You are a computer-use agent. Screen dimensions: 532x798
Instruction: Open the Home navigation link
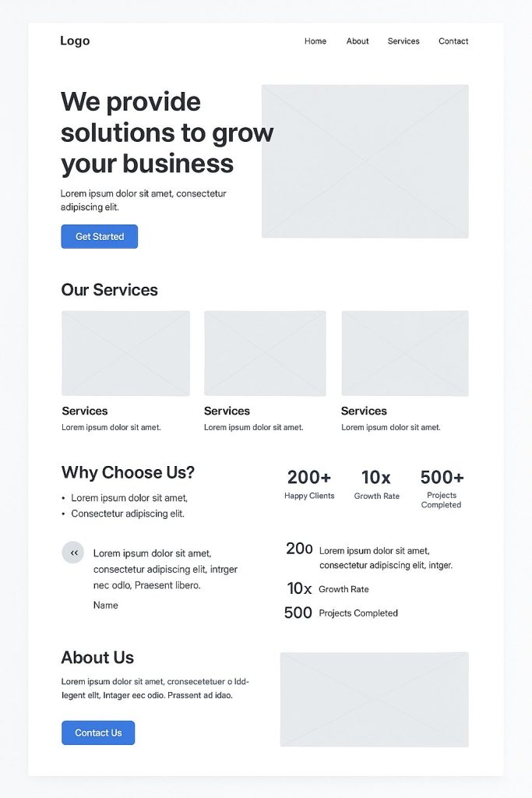pos(315,41)
